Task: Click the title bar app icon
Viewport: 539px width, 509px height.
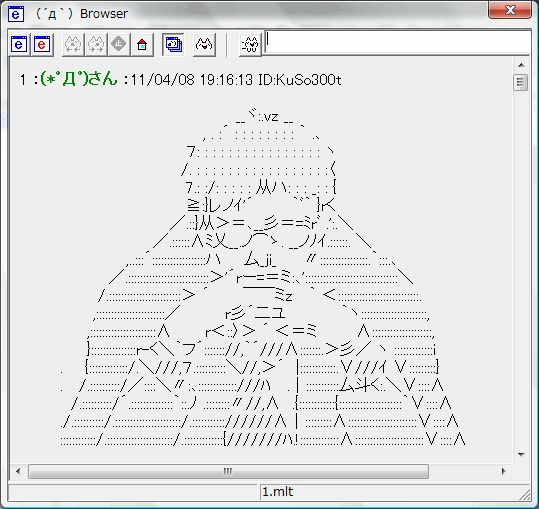Action: pos(16,14)
